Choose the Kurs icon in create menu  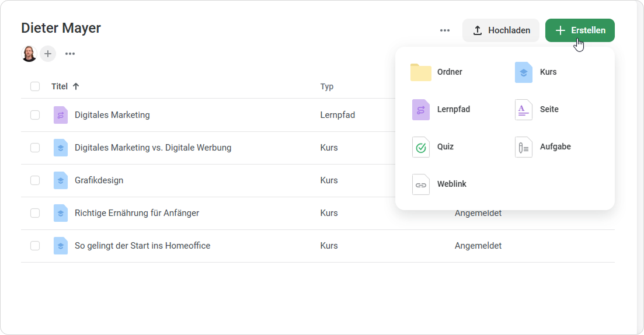[524, 72]
